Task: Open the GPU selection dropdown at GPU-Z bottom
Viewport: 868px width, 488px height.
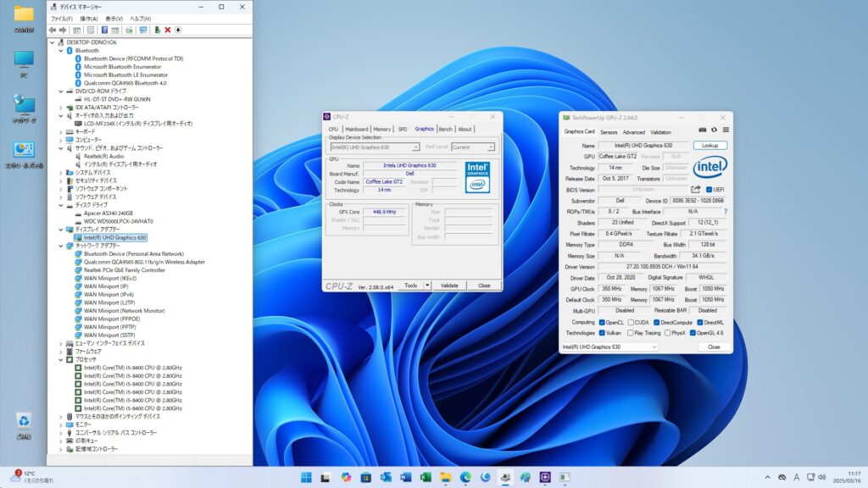Action: tap(654, 347)
